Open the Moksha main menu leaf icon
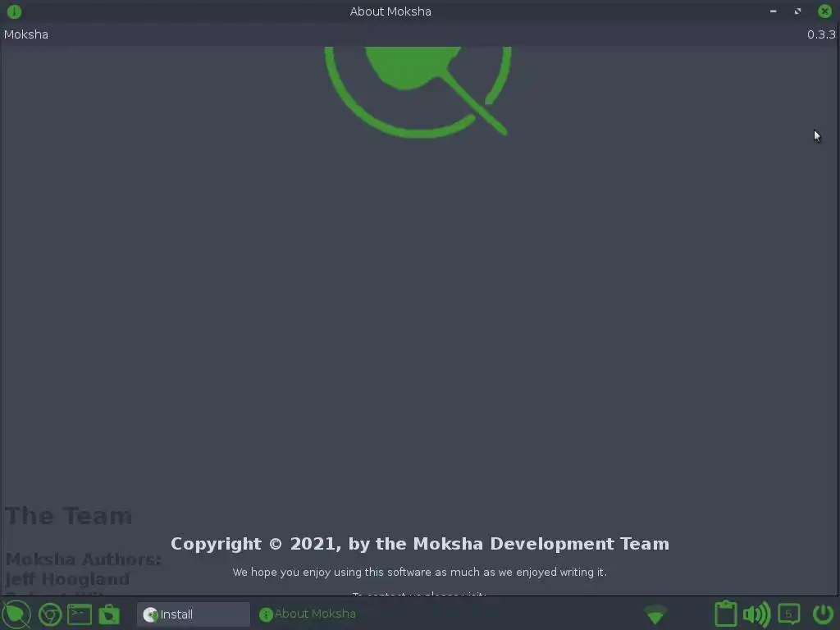This screenshot has height=630, width=840. [16, 614]
